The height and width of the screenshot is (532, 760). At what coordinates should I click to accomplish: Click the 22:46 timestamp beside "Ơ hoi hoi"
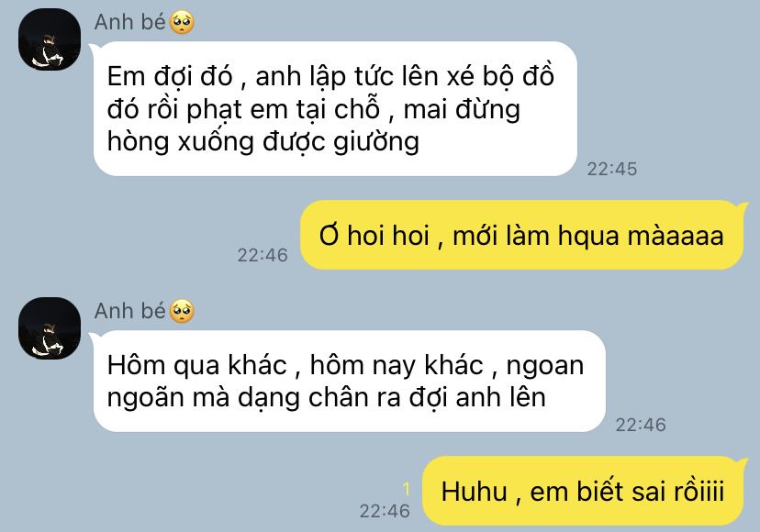[263, 255]
